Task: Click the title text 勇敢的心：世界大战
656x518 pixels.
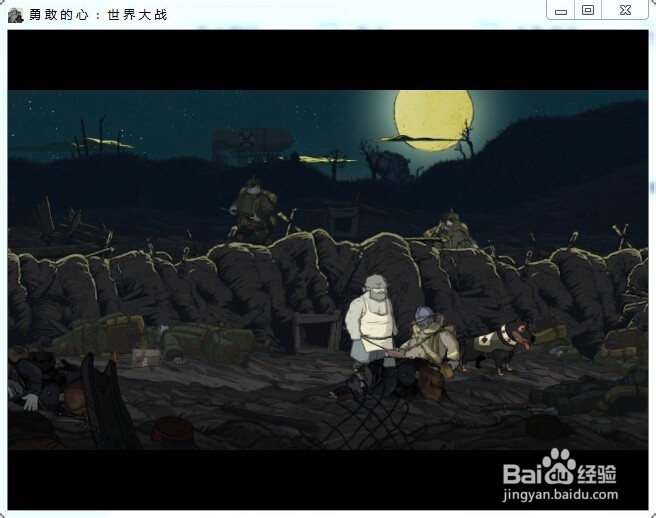Action: click(x=98, y=15)
